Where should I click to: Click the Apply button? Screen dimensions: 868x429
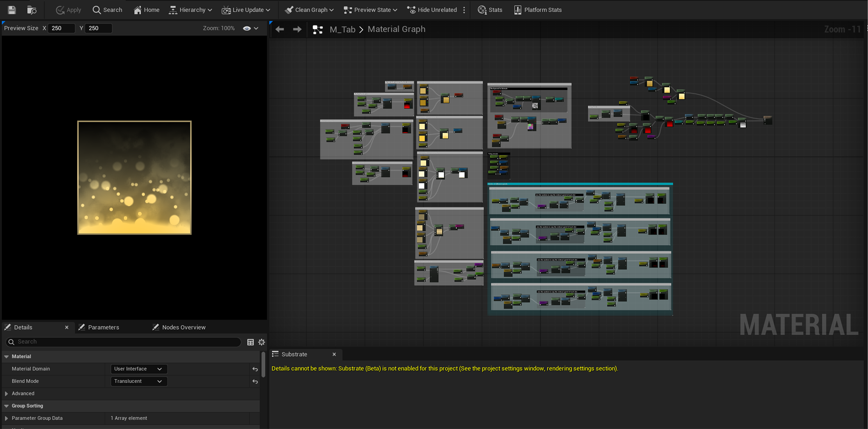68,10
